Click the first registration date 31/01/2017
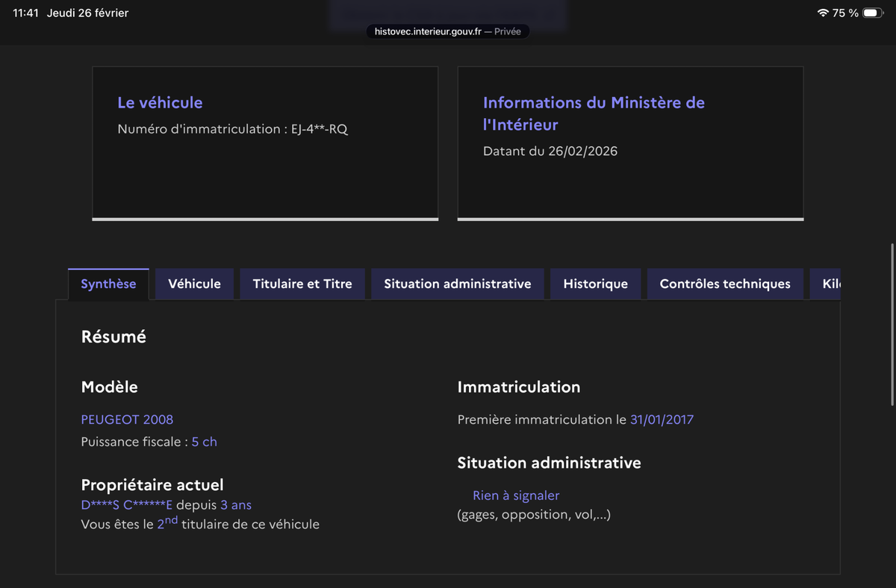 pyautogui.click(x=662, y=419)
